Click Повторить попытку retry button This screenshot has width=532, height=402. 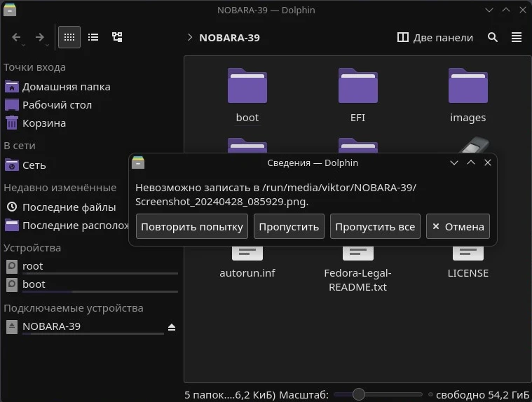coord(191,226)
